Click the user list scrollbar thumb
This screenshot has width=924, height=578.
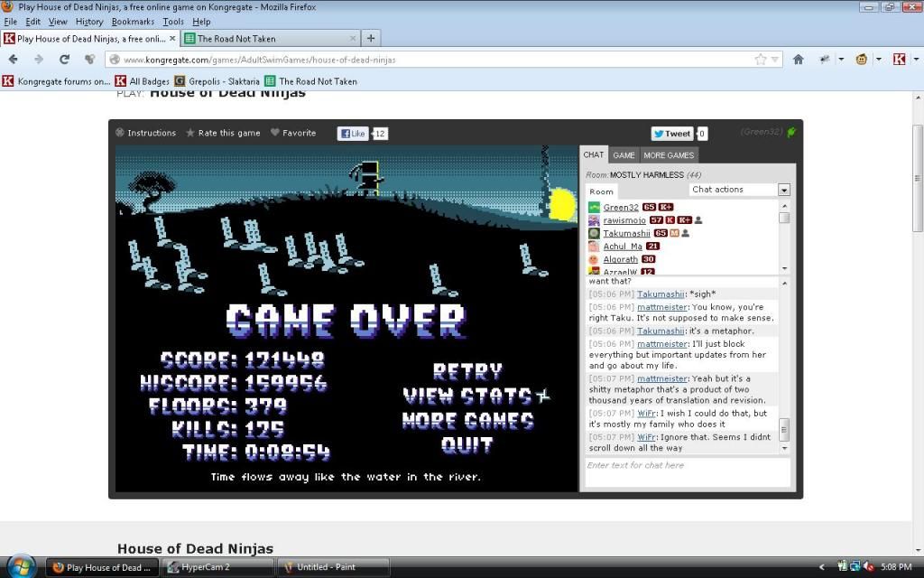point(784,218)
